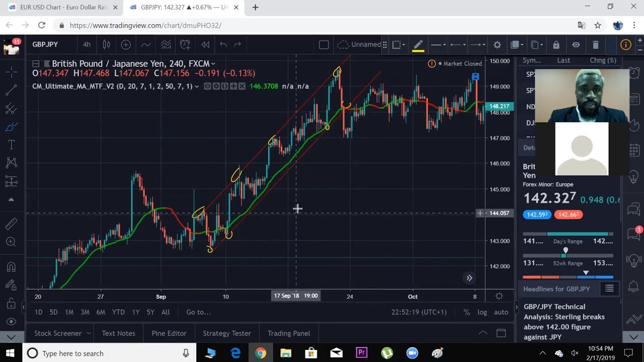Screen dimensions: 644x362
Task: Open the Trading Panel tab
Action: pyautogui.click(x=289, y=333)
